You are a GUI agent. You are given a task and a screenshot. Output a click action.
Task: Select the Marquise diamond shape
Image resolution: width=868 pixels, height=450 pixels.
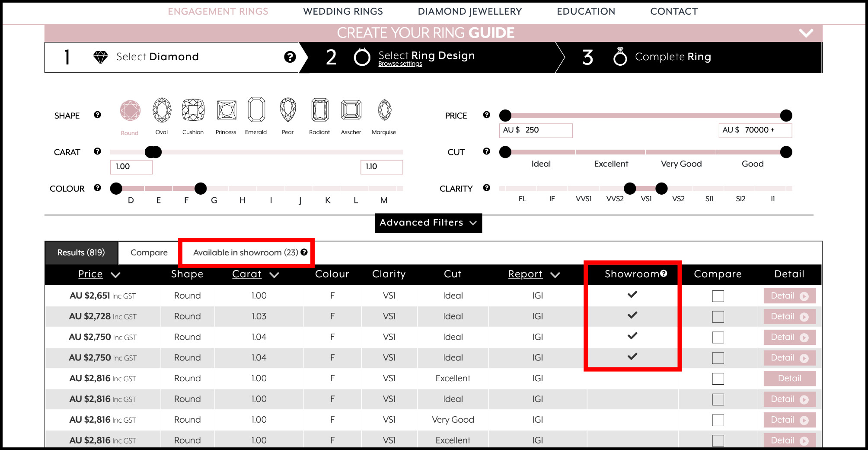[384, 110]
